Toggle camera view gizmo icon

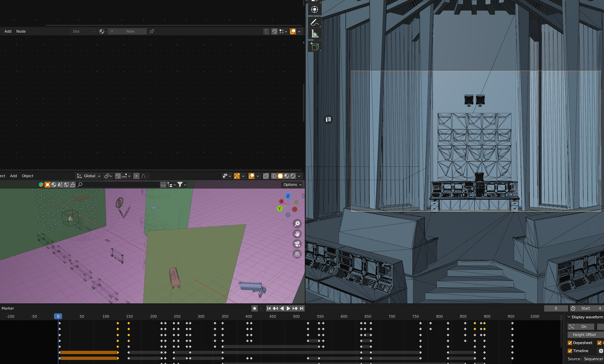pos(297,244)
